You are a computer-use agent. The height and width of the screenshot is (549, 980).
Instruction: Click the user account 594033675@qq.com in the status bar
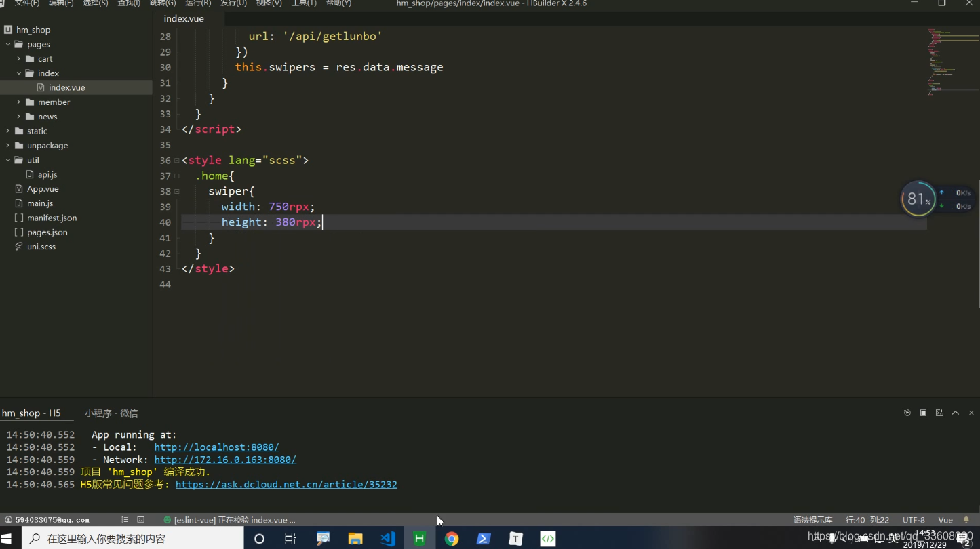[x=47, y=520]
